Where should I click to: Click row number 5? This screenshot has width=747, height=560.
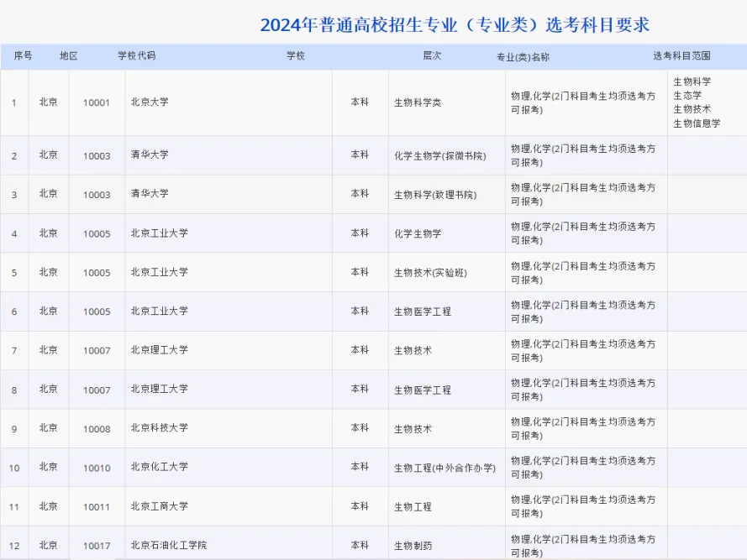point(14,273)
